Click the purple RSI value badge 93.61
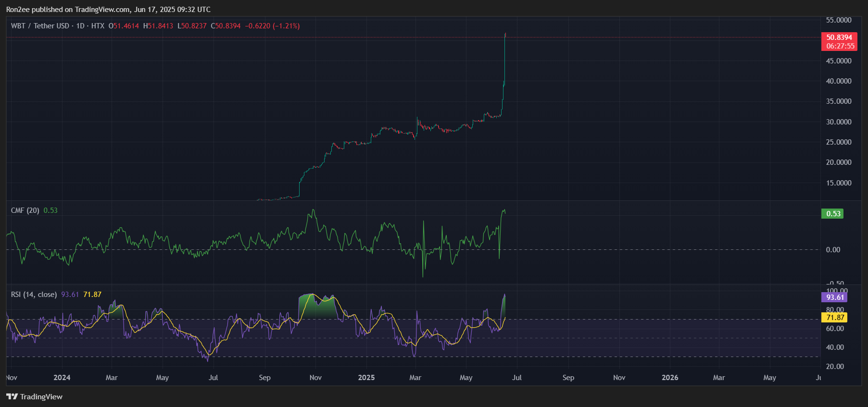Image resolution: width=868 pixels, height=407 pixels. point(834,297)
